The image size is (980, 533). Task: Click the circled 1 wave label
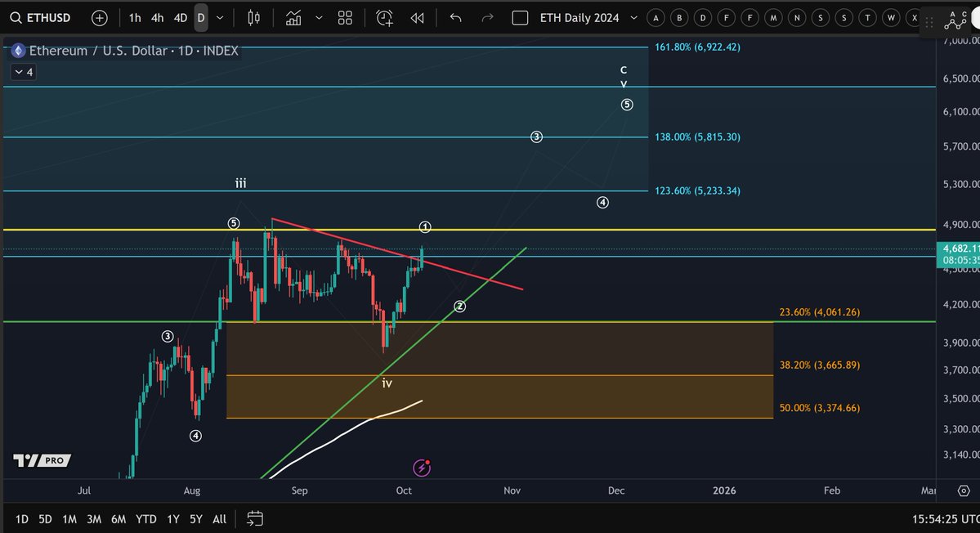coord(425,226)
